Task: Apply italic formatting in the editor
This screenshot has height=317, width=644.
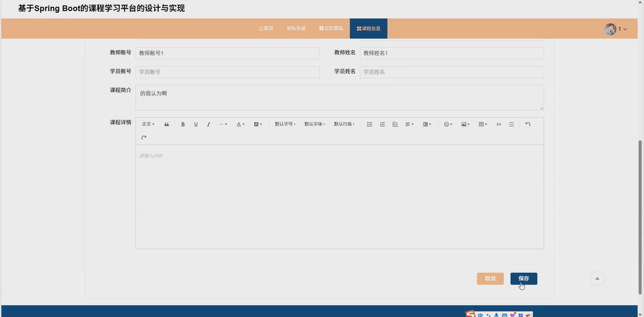Action: [208, 124]
